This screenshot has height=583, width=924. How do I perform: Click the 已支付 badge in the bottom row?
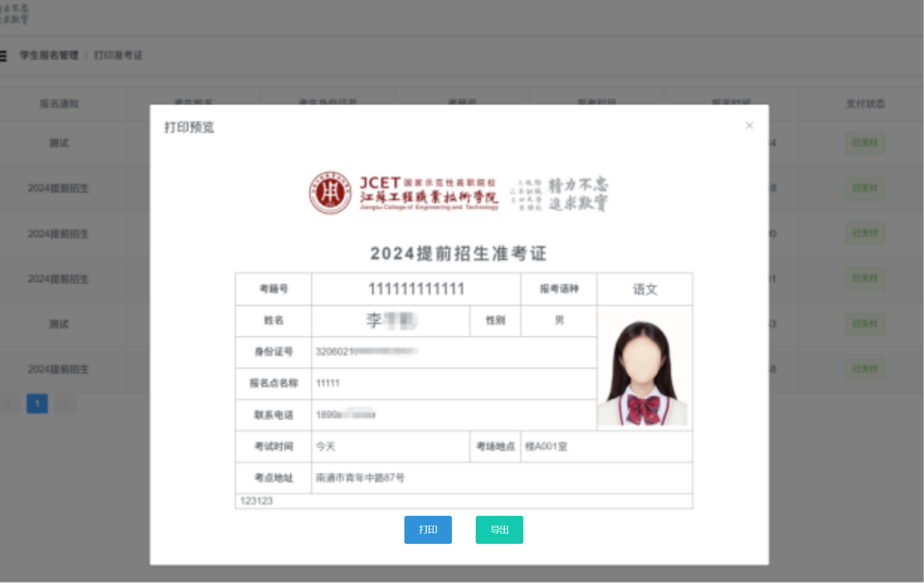coord(865,369)
